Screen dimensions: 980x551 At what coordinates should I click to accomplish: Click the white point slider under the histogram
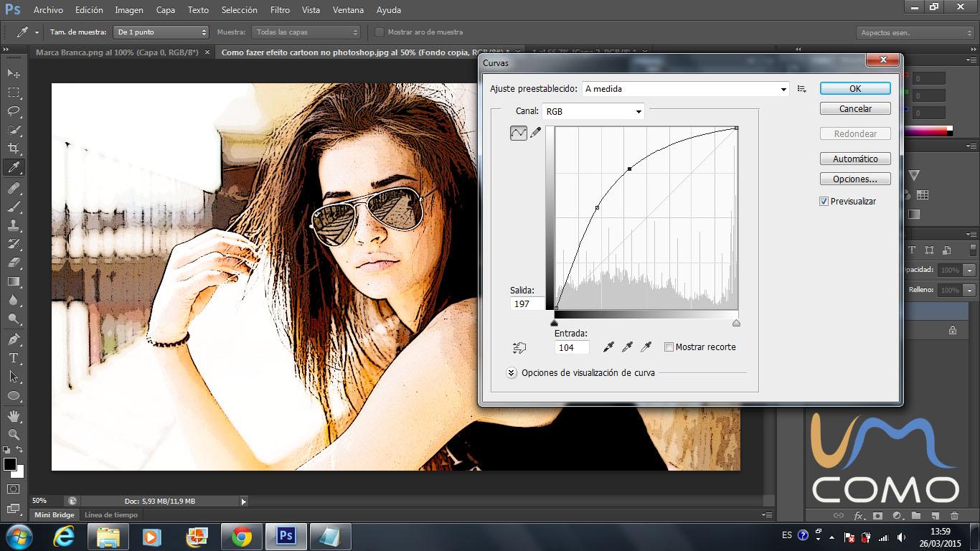pos(736,324)
